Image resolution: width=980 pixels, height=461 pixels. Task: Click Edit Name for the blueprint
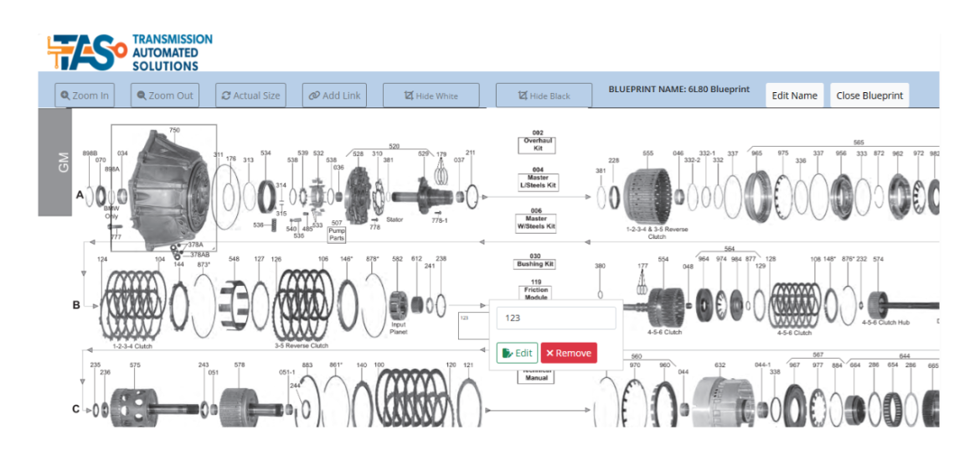(x=794, y=96)
